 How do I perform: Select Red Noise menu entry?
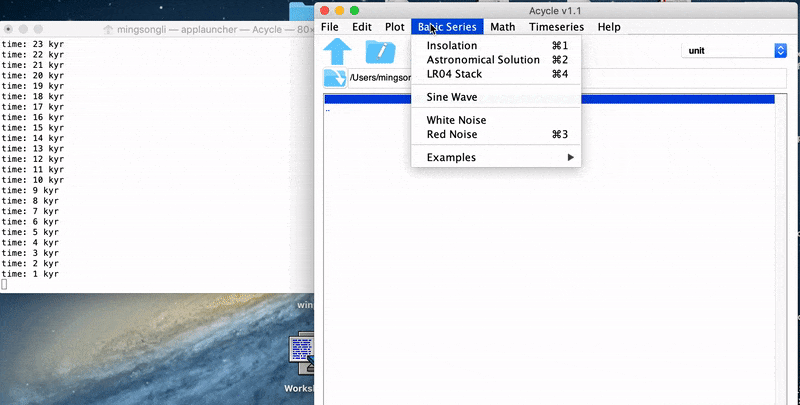[496, 134]
